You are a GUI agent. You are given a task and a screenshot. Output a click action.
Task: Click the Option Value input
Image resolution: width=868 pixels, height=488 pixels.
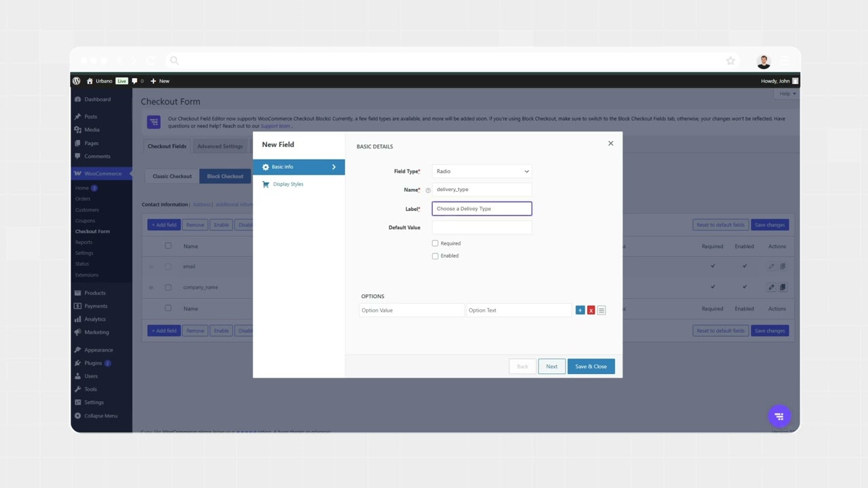[412, 310]
